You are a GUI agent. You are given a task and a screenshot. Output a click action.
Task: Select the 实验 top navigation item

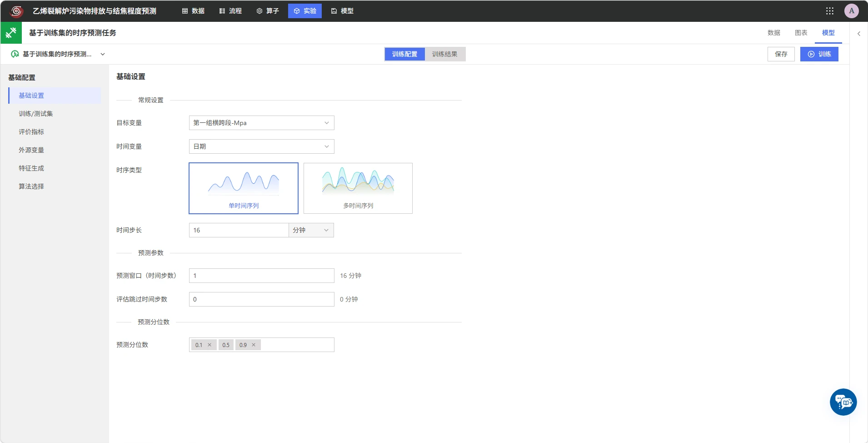305,11
